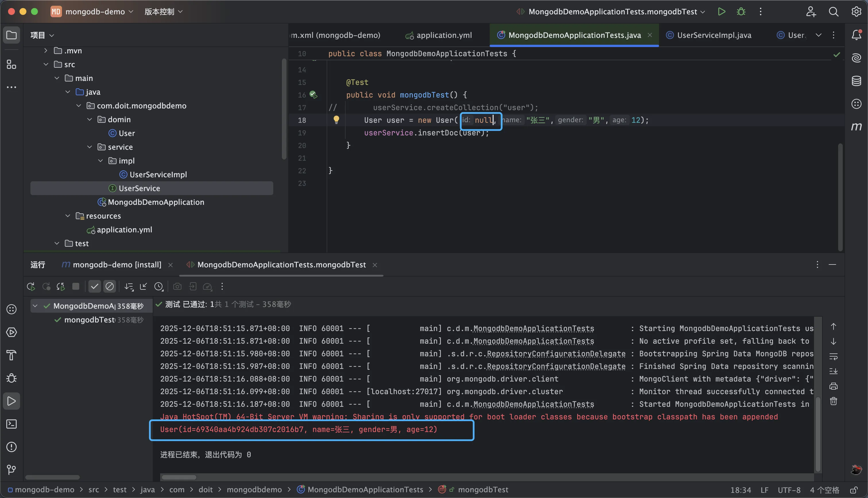Open the run configuration dropdown MongodbDemoApplicationTests.mongodbTest
This screenshot has width=868, height=498.
(x=613, y=12)
